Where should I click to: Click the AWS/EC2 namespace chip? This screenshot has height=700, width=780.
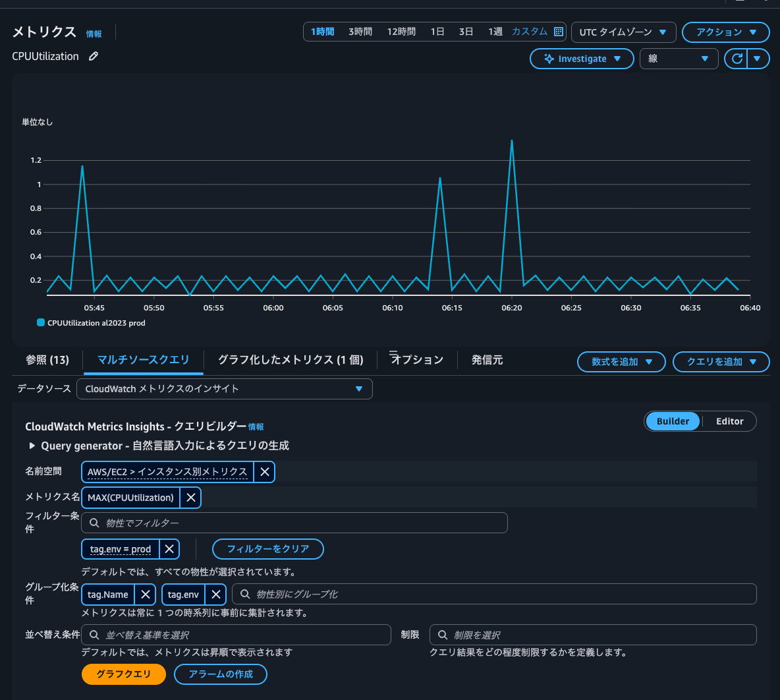coord(167,472)
